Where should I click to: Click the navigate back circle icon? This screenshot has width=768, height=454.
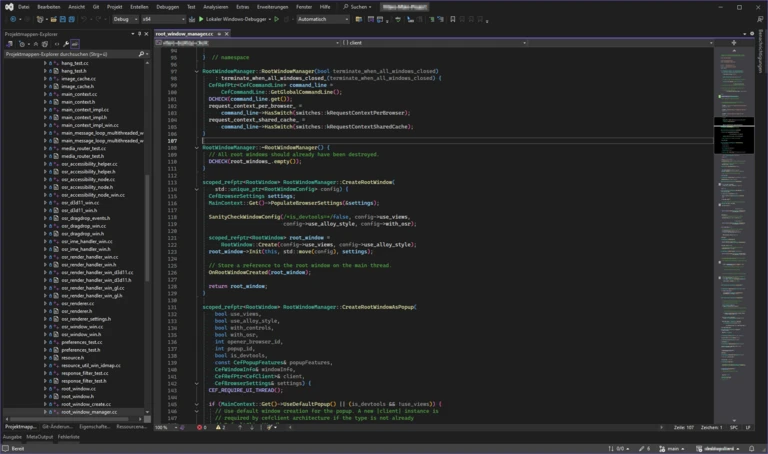tap(13, 19)
